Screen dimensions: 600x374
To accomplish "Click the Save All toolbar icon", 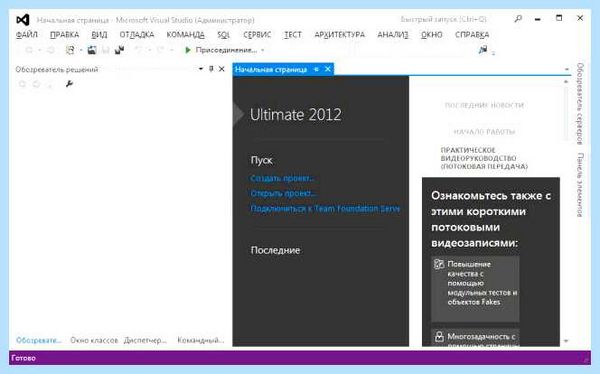I will click(119, 50).
